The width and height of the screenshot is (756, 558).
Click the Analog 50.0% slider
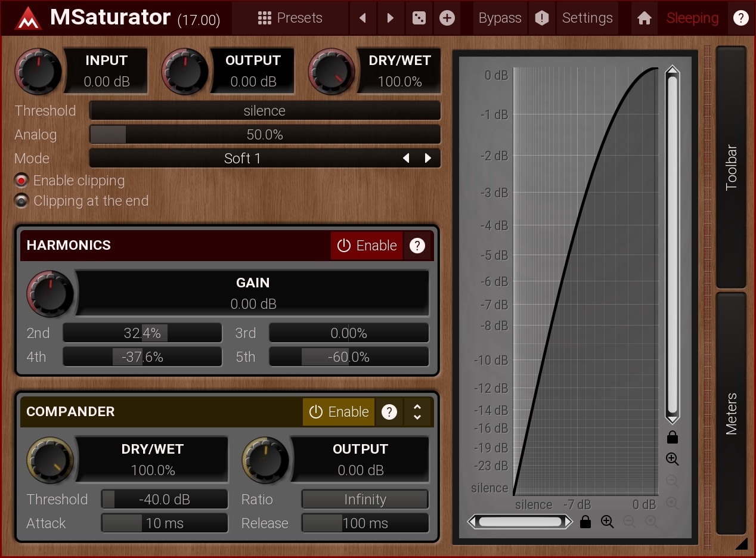265,135
